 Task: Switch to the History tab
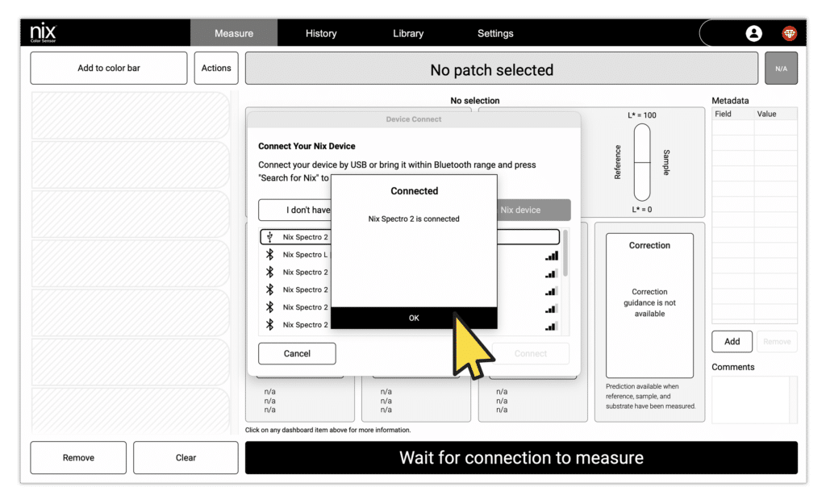321,33
